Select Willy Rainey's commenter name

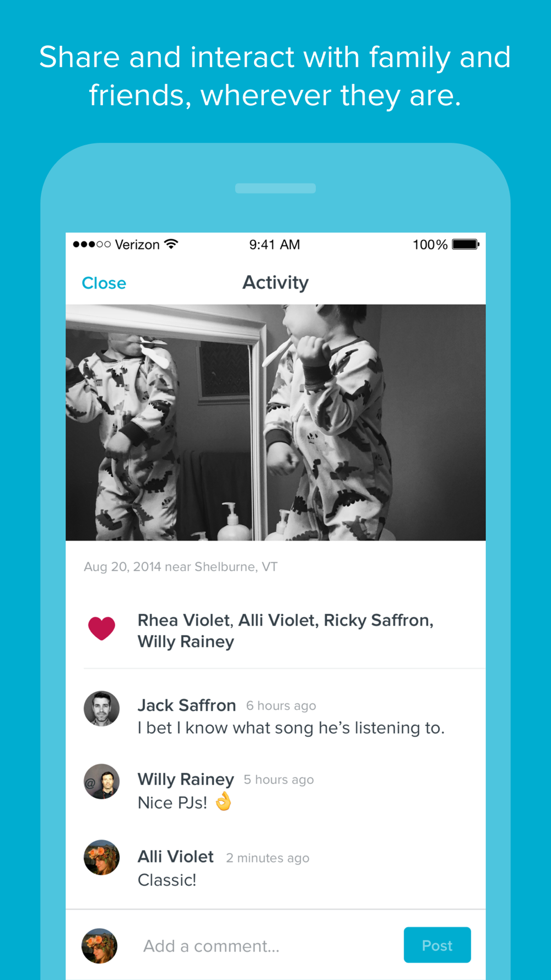[x=186, y=779]
